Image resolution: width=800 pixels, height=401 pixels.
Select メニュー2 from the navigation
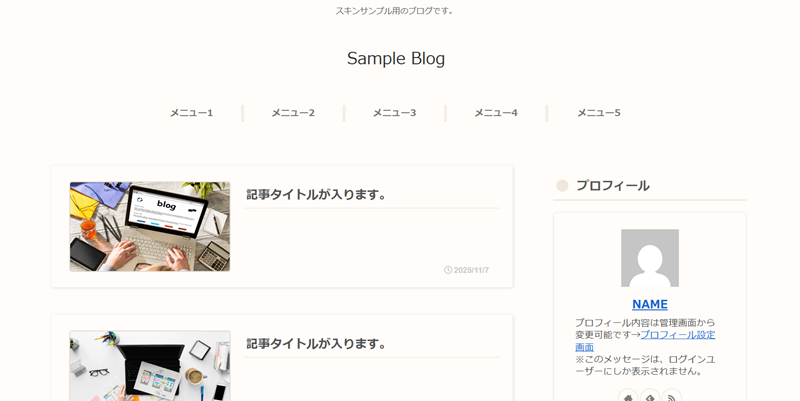click(x=293, y=113)
